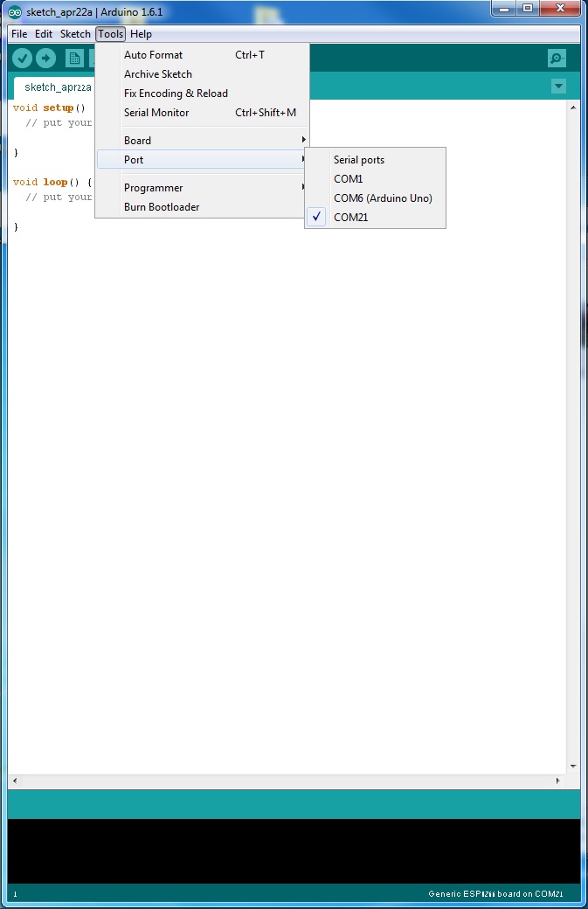Click the Arduino logo in title bar
The width and height of the screenshot is (588, 909).
point(15,12)
